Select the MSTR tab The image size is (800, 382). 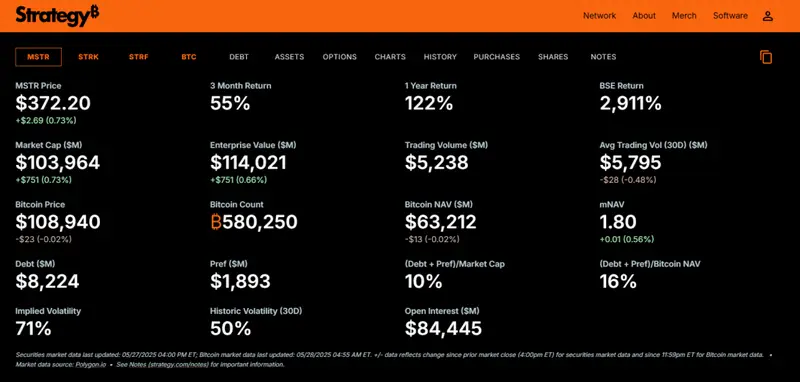(x=38, y=57)
